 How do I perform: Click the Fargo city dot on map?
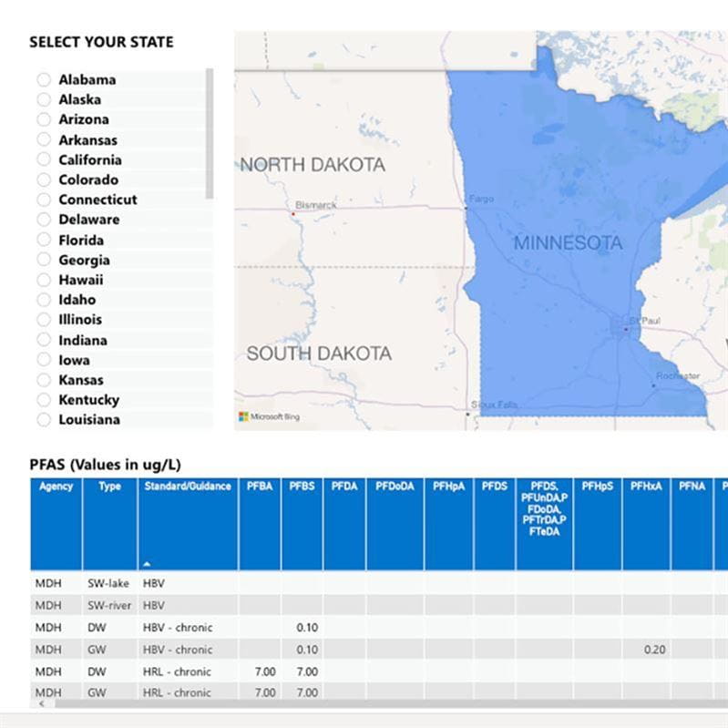coord(467,208)
